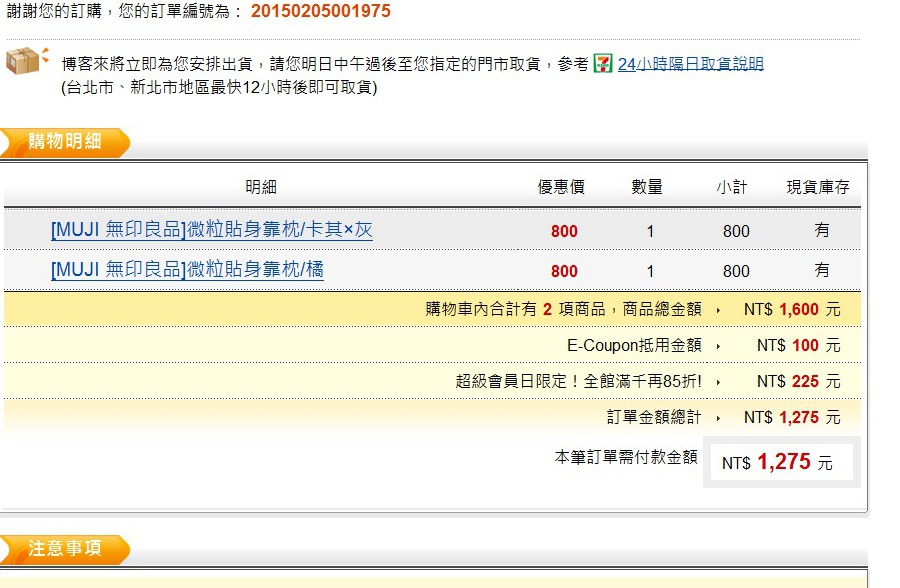
Task: Click the 優惠價 column header
Action: [561, 187]
